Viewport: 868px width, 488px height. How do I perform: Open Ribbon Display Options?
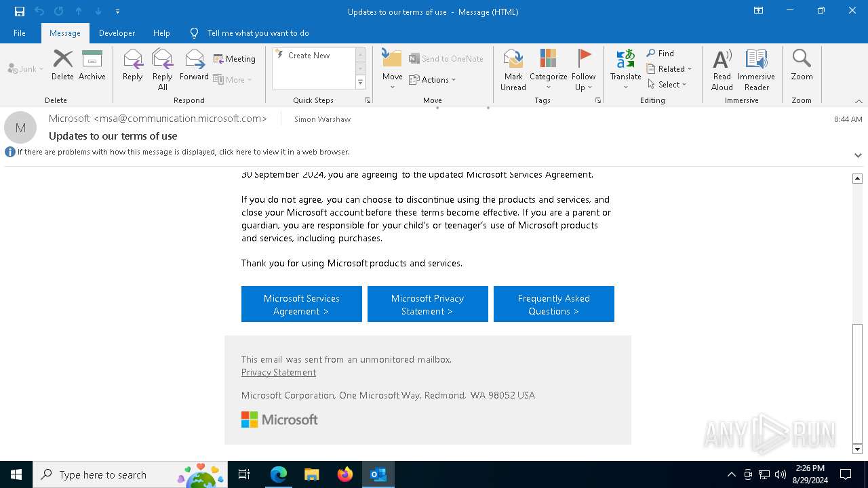pos(759,11)
